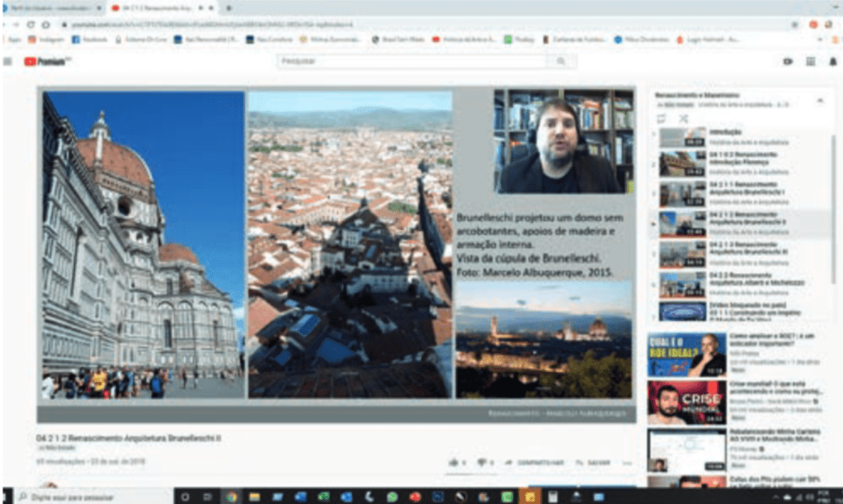Viewport: 843px width, 504px height.
Task: Open the notifications bell
Action: (831, 62)
